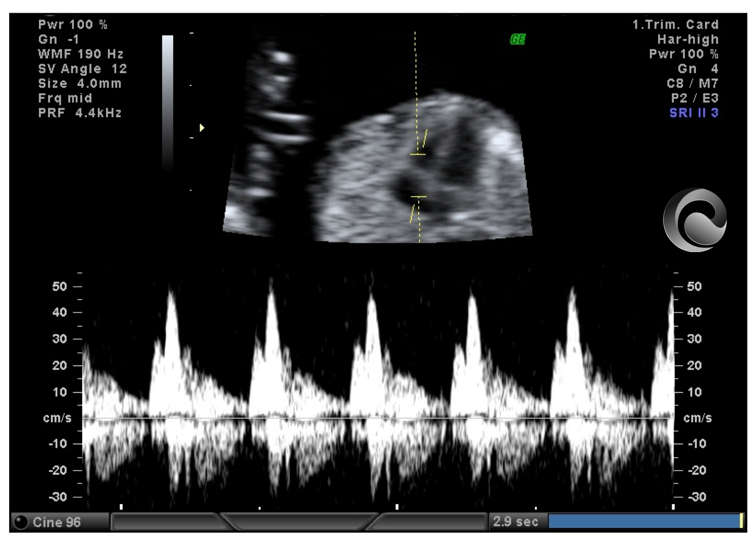
Task: Click the left velocity scale label -30
Action: [58, 497]
